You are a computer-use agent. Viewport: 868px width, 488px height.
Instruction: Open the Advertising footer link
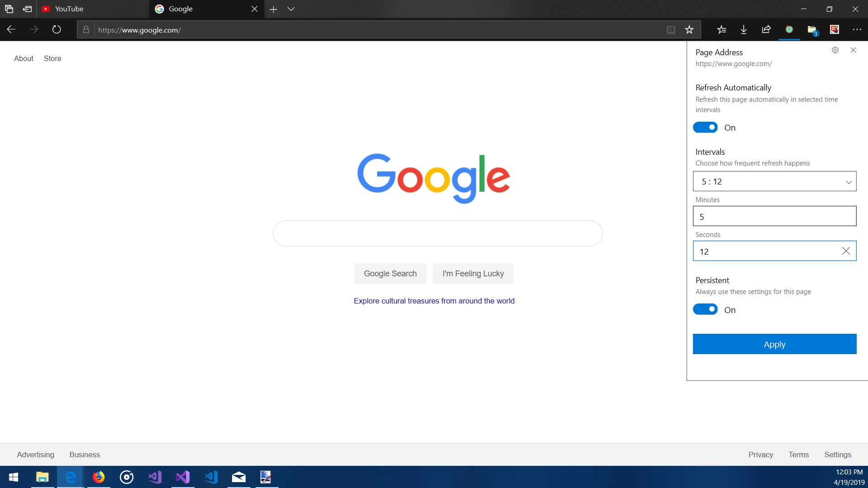point(35,455)
